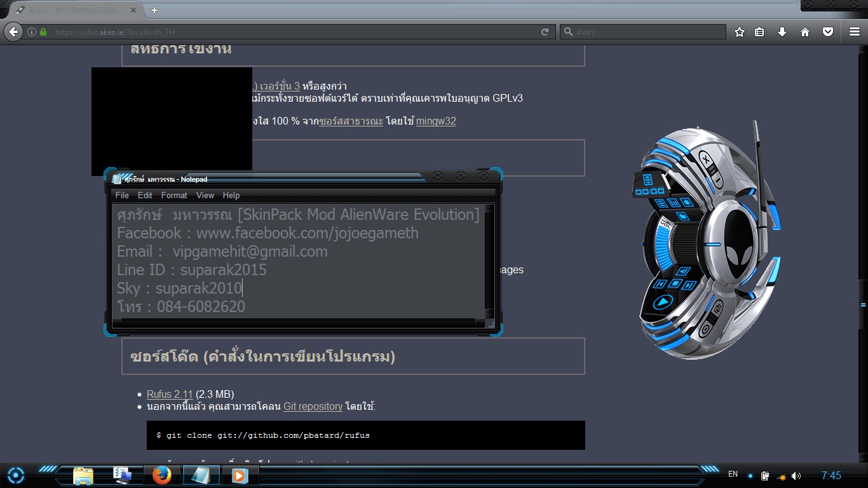The width and height of the screenshot is (868, 488).
Task: Go to Firefox home page
Action: pos(805,32)
